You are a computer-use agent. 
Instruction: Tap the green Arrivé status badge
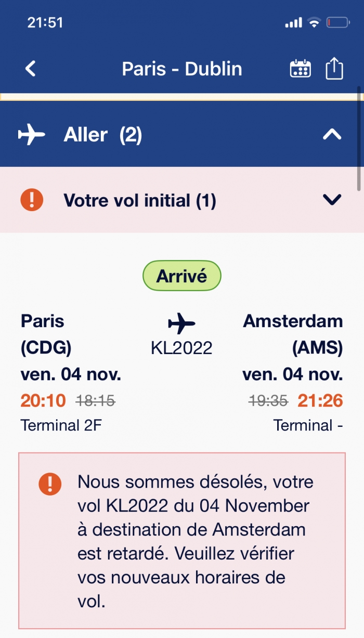point(182,276)
